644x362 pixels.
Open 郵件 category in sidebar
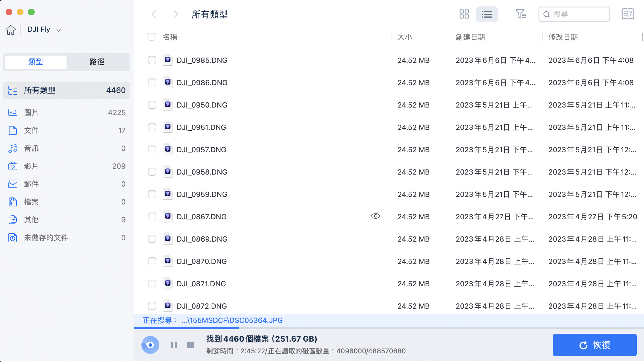[x=67, y=184]
